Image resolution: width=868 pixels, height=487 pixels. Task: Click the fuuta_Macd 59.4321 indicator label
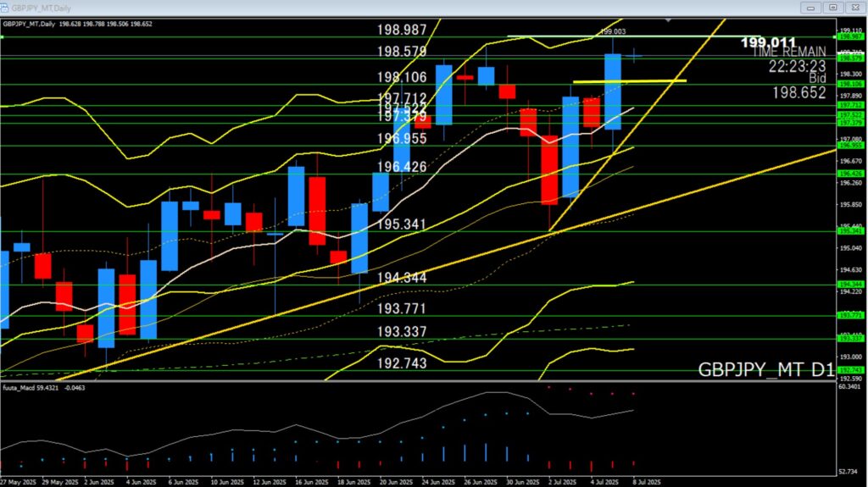[44, 388]
